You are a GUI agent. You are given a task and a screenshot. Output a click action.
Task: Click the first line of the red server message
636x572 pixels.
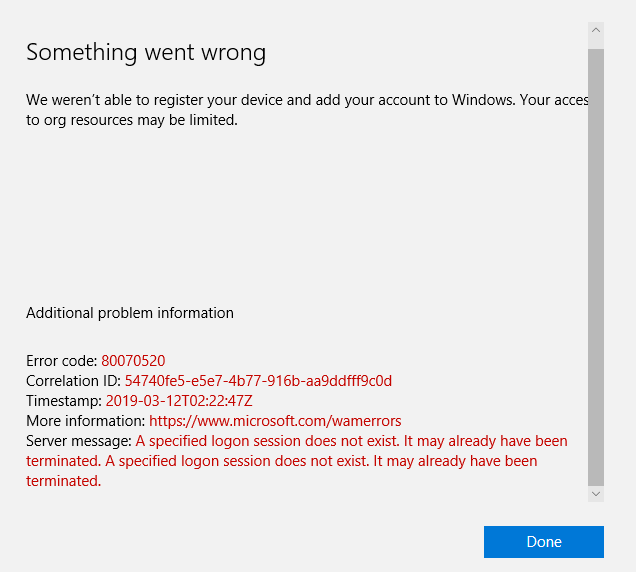point(352,441)
